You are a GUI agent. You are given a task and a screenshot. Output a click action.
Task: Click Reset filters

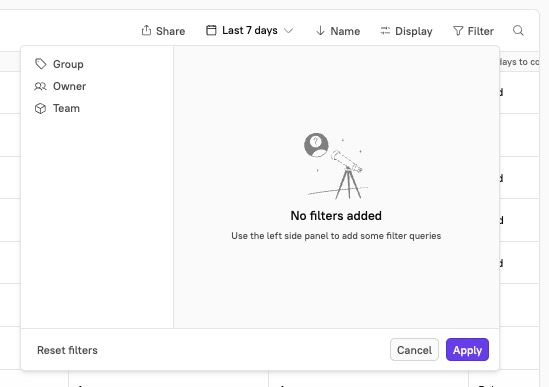pos(67,350)
